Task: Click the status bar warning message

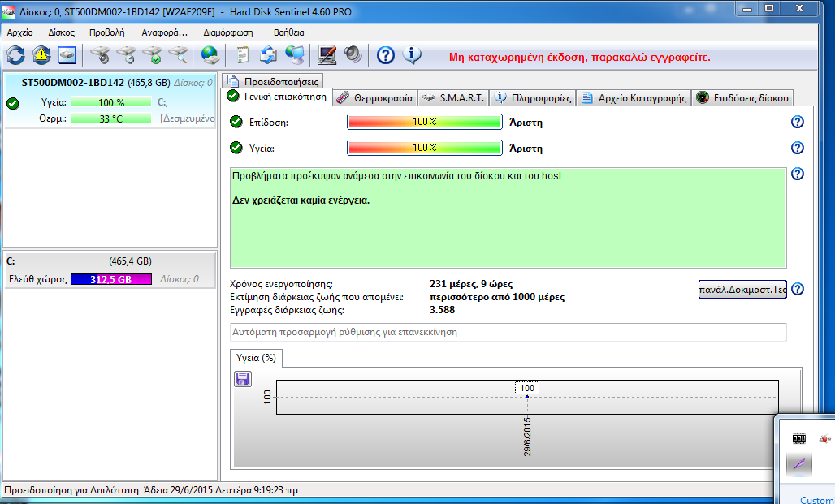Action: 151,490
